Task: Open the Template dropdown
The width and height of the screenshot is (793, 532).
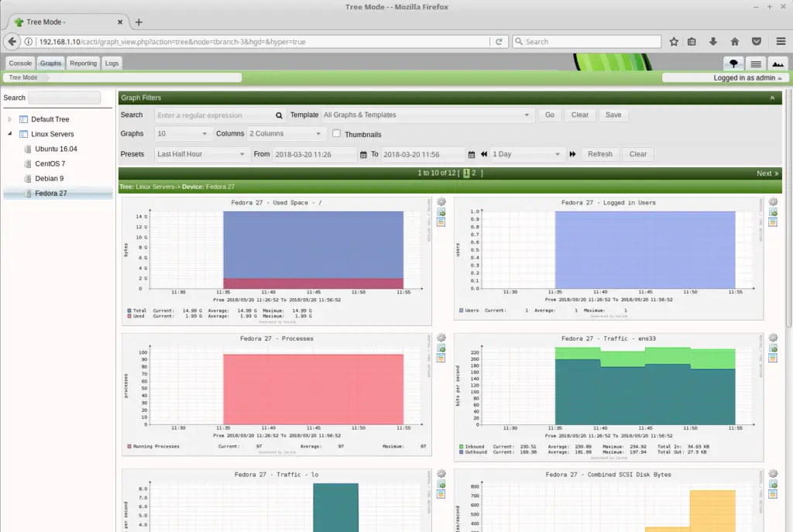Action: (427, 115)
